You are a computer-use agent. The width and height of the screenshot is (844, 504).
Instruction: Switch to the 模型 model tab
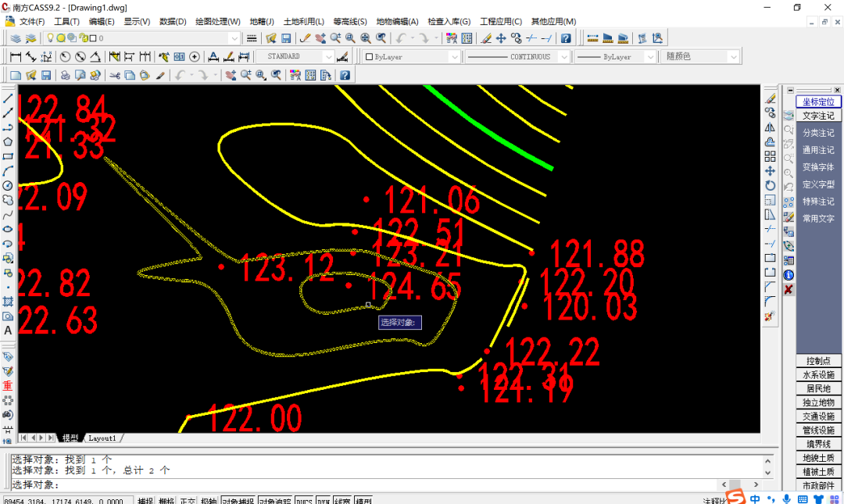point(70,438)
